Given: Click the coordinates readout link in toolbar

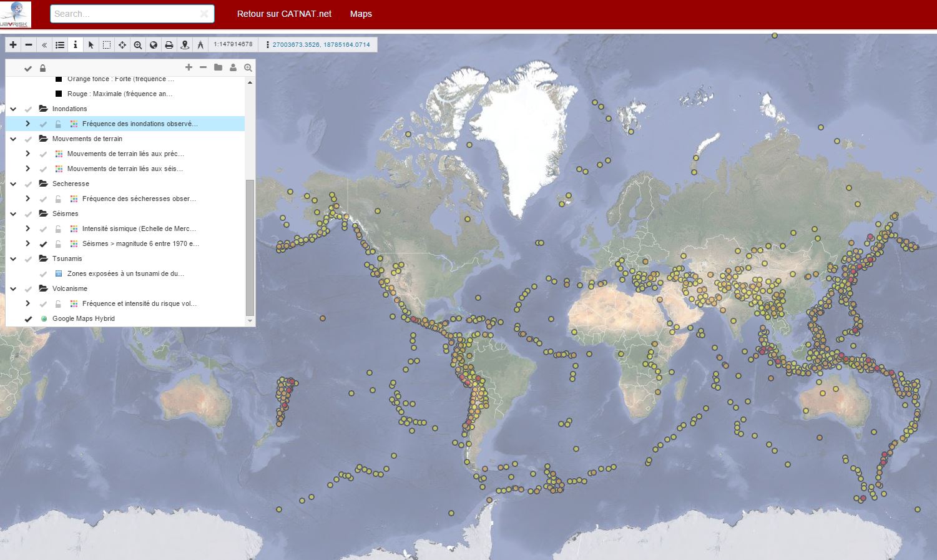Looking at the screenshot, I should 321,45.
